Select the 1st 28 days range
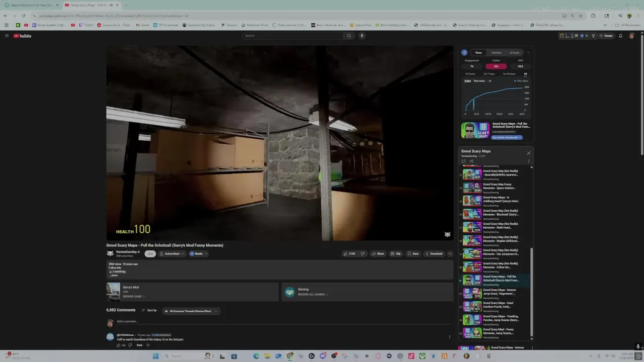The width and height of the screenshot is (644, 362). click(509, 74)
